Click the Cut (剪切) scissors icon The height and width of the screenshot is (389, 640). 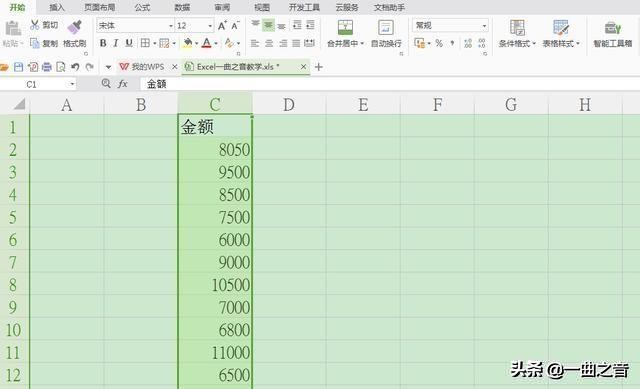click(x=35, y=25)
